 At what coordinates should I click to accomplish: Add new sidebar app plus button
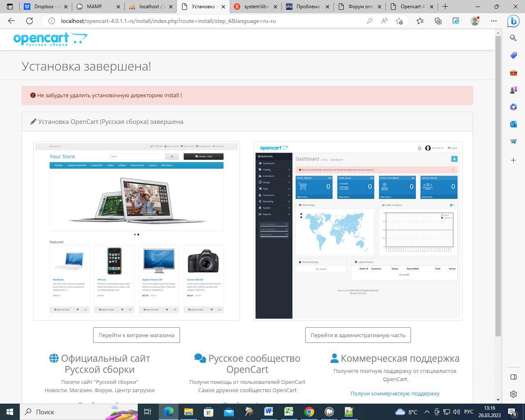513,160
